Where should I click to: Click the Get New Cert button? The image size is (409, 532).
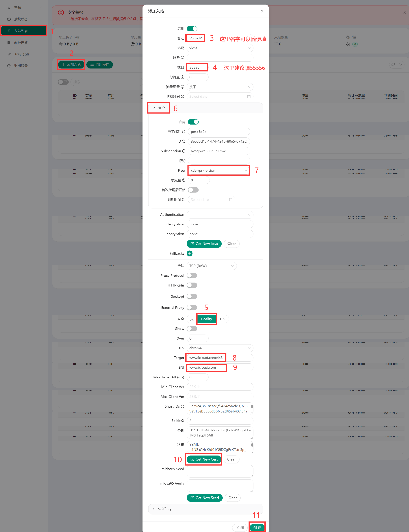click(204, 459)
